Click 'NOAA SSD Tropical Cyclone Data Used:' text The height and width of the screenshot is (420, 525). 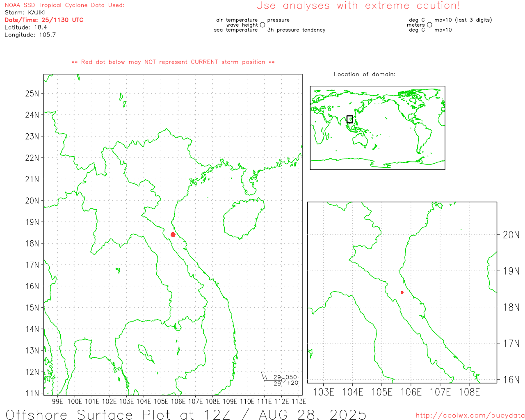pyautogui.click(x=64, y=5)
